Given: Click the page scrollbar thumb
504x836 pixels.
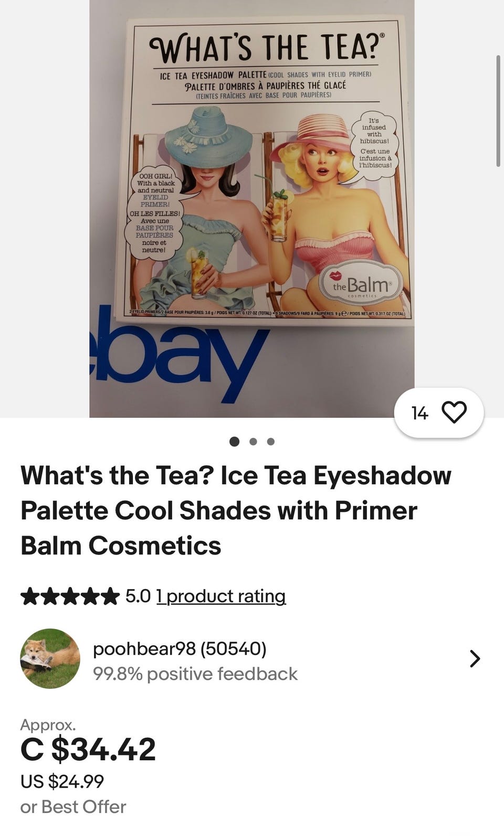Looking at the screenshot, I should coord(498,110).
